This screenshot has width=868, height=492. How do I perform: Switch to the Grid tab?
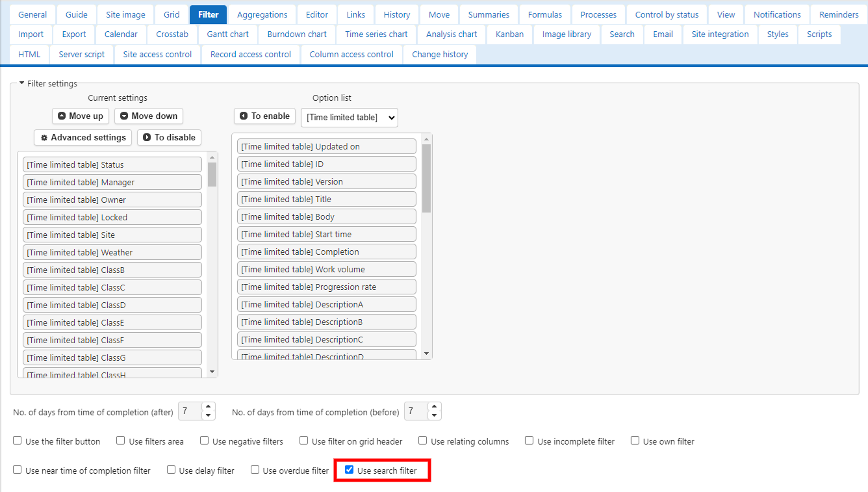(x=172, y=14)
